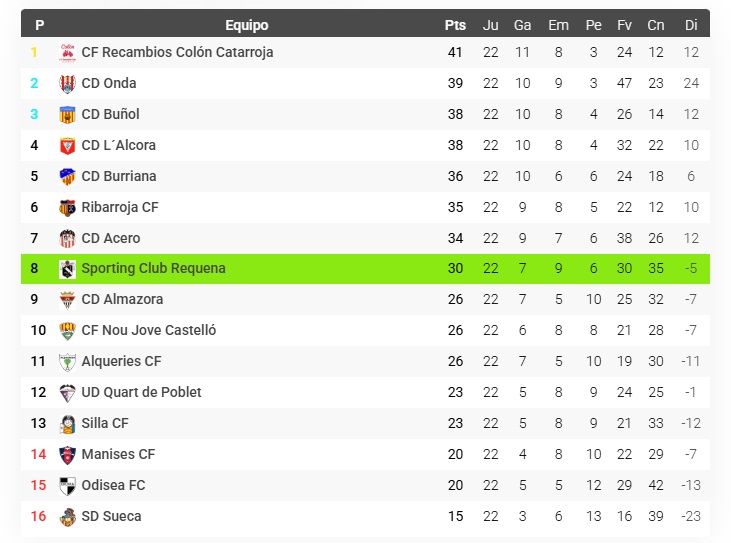731x543 pixels.
Task: Click the CD L´Alcora crest icon
Action: pyautogui.click(x=68, y=145)
